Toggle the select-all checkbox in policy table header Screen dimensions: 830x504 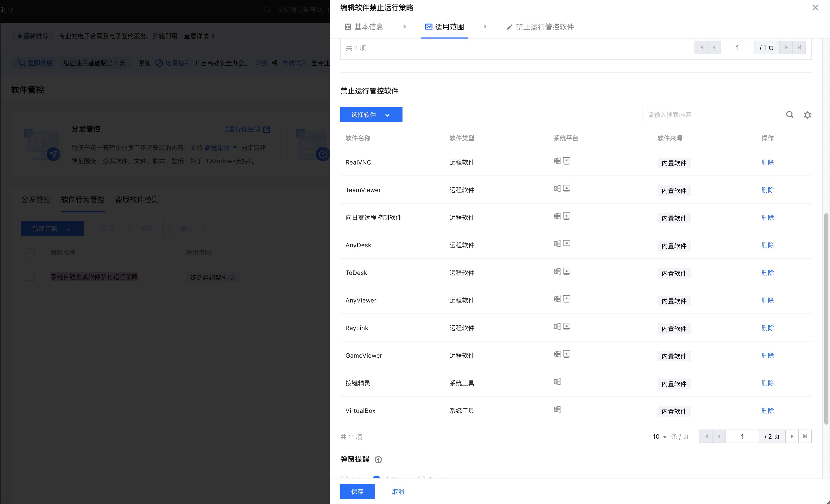tap(31, 252)
